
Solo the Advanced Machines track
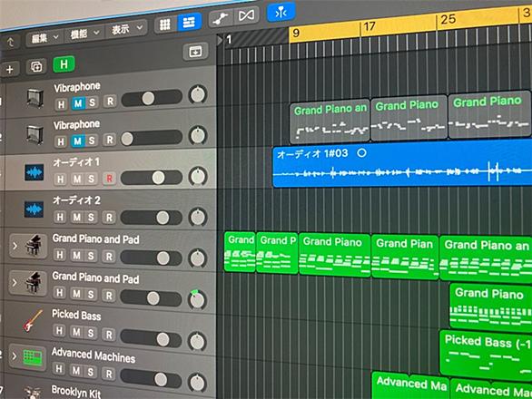pyautogui.click(x=90, y=372)
